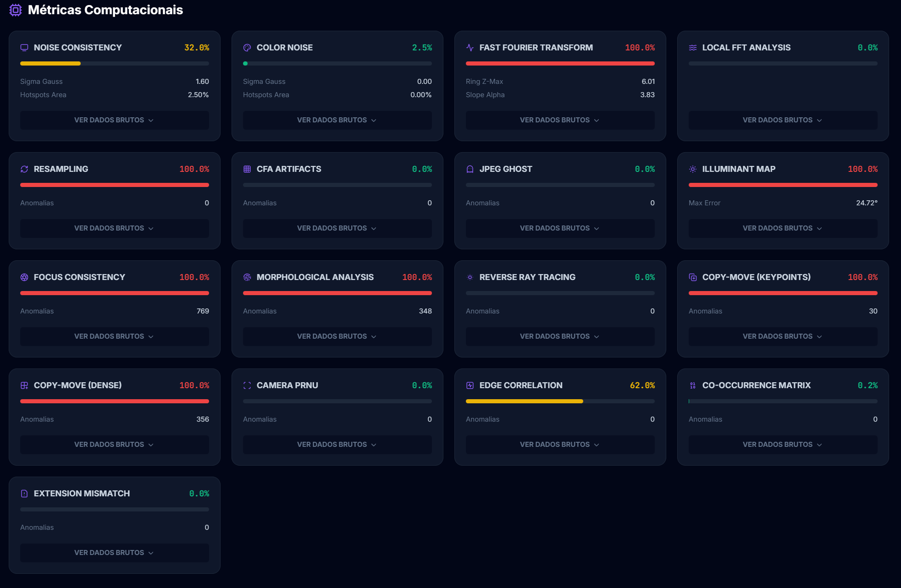The image size is (901, 588).
Task: Click the JPEG Ghost icon
Action: (470, 169)
